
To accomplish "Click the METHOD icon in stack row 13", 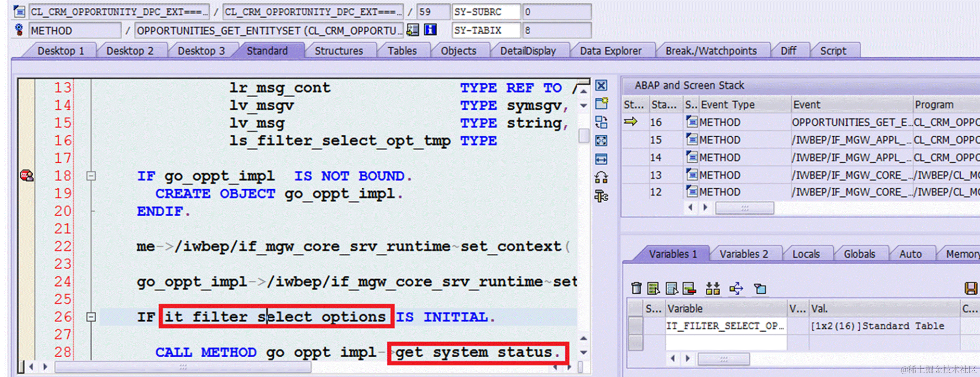I will [x=692, y=174].
